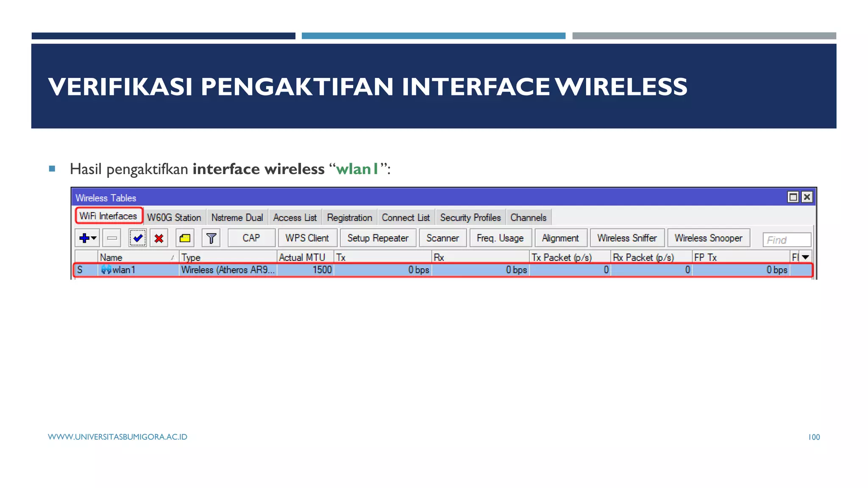Click the FP Tx column header
This screenshot has height=488, width=868.
[741, 257]
